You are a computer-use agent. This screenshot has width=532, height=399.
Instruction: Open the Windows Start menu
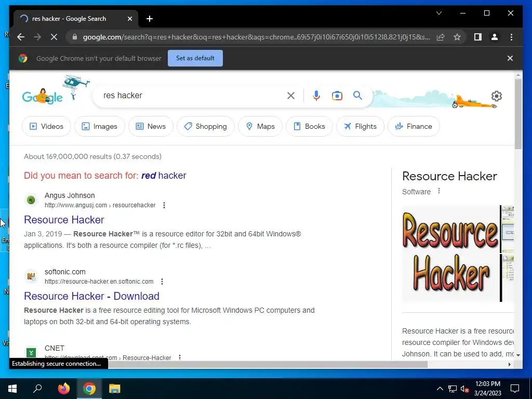pos(12,389)
